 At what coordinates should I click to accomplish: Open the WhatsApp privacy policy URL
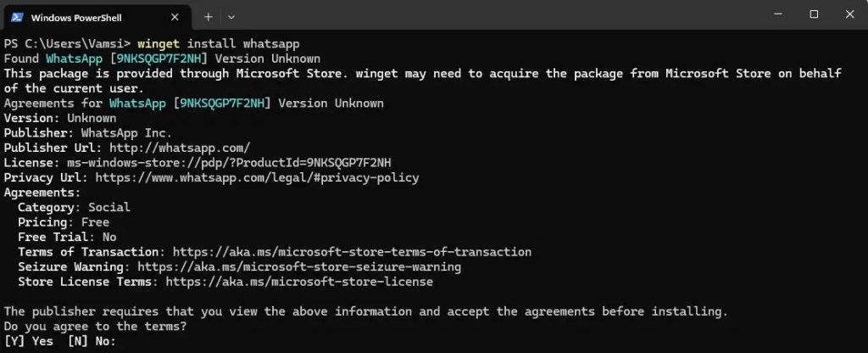(257, 178)
